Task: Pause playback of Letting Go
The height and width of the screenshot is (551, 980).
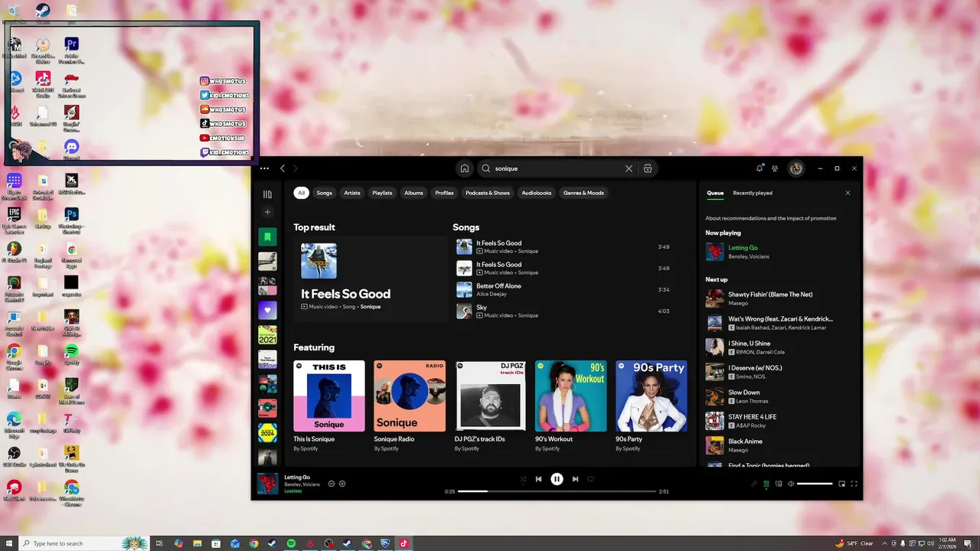Action: (557, 479)
